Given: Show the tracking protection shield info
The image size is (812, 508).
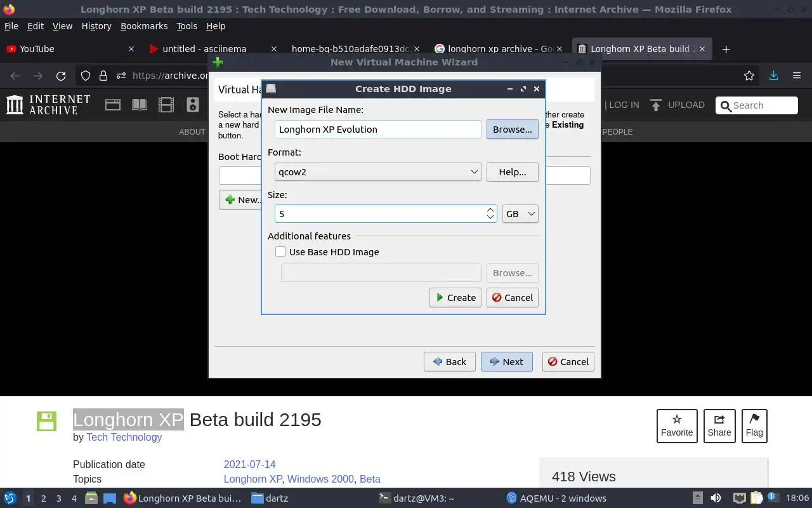Looking at the screenshot, I should 86,76.
